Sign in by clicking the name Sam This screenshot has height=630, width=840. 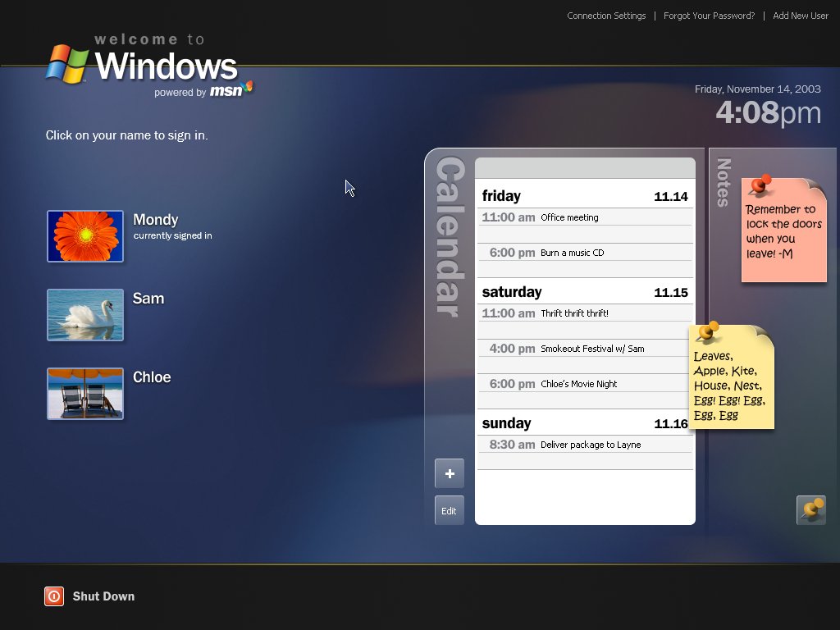coord(148,299)
